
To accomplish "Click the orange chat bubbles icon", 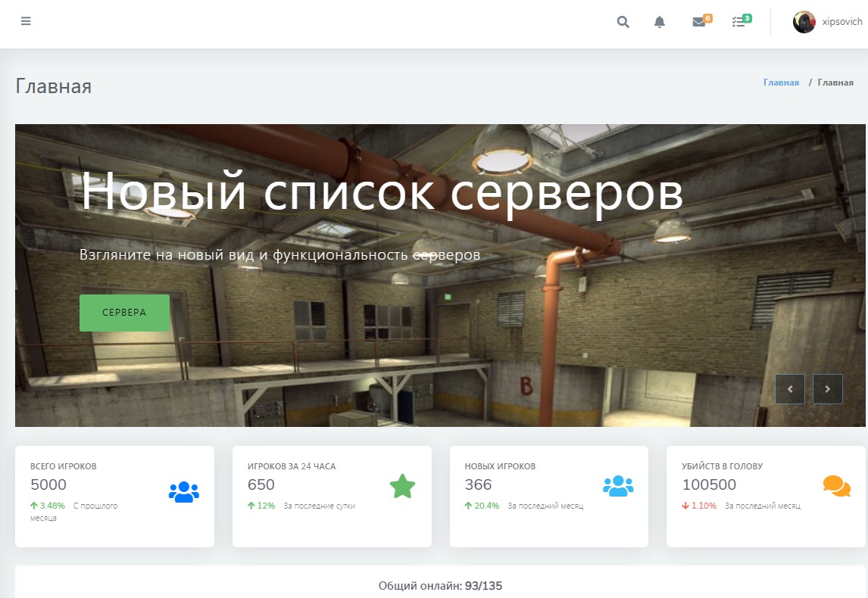I will (x=836, y=486).
